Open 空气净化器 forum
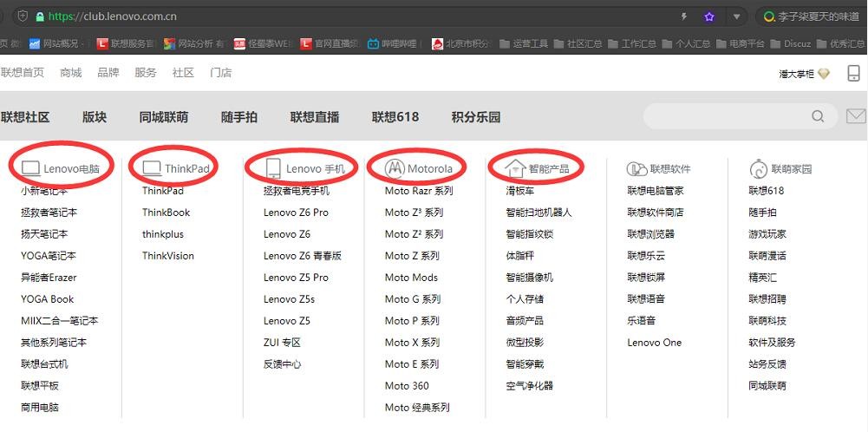Screen dimensions: 868x432 pos(529,385)
